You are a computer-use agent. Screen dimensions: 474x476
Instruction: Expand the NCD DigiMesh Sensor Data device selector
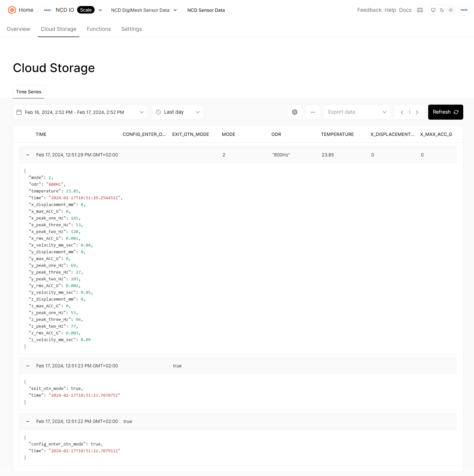click(x=175, y=10)
